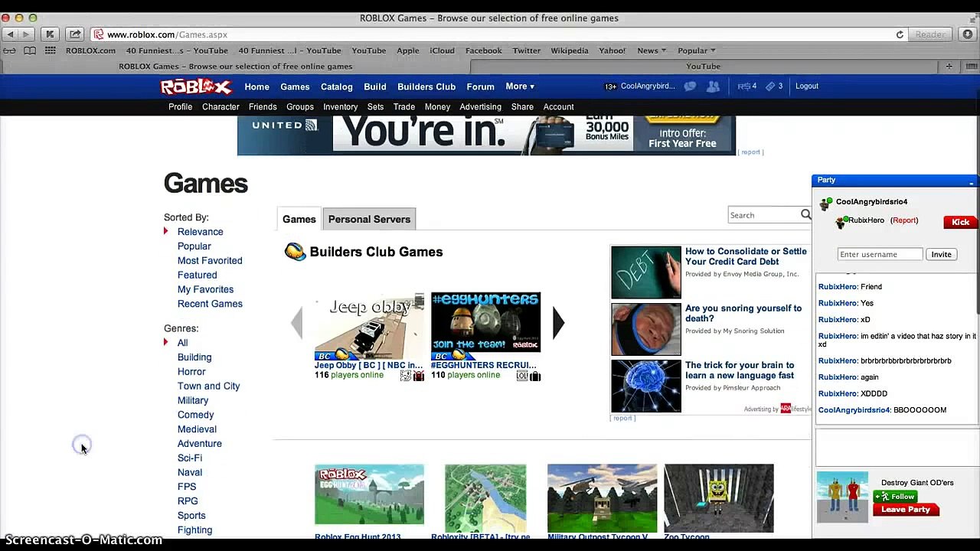Open Recent Games sort option
This screenshot has width=980, height=551.
(210, 304)
